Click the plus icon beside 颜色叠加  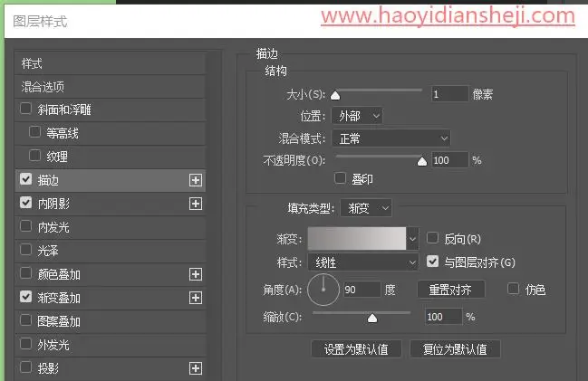click(x=196, y=274)
